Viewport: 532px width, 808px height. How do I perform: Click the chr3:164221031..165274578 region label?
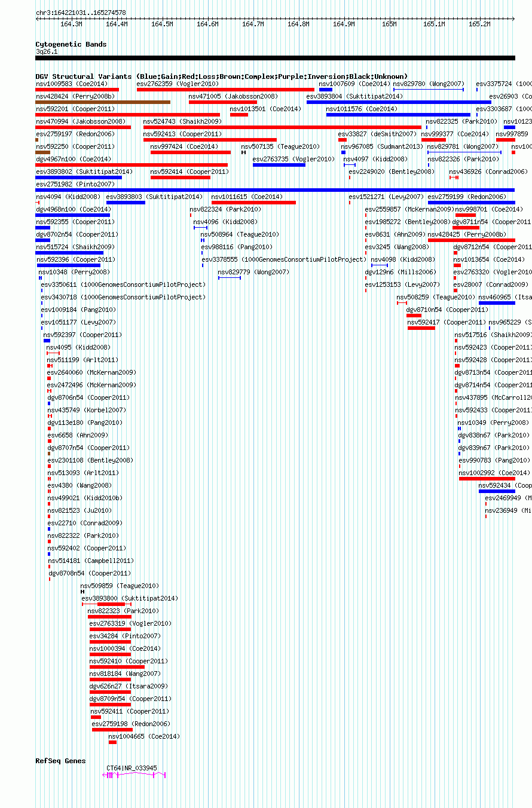click(x=81, y=13)
